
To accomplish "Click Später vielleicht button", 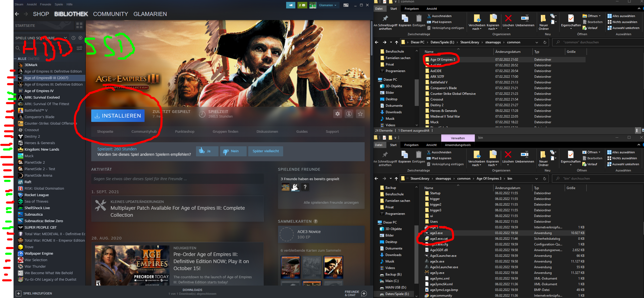I will [x=266, y=151].
